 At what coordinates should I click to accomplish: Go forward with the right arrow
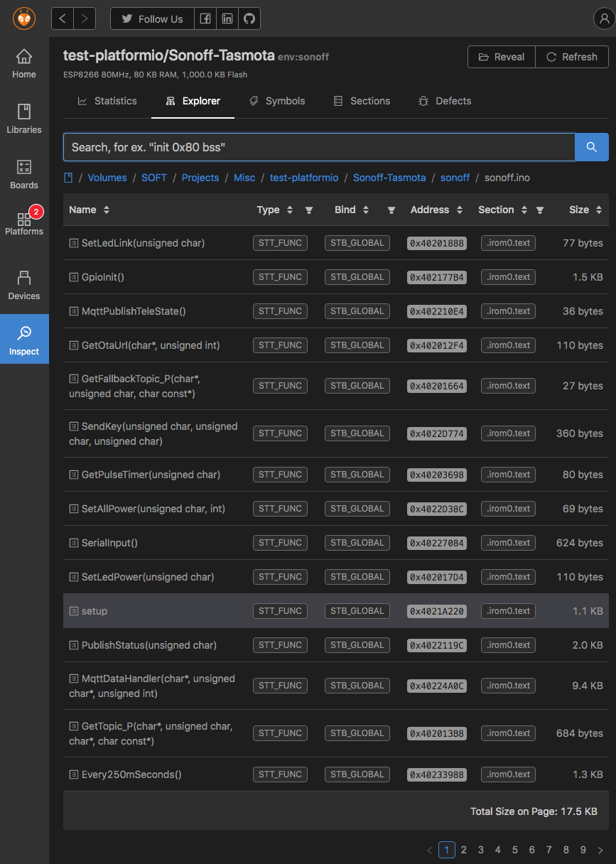(85, 18)
